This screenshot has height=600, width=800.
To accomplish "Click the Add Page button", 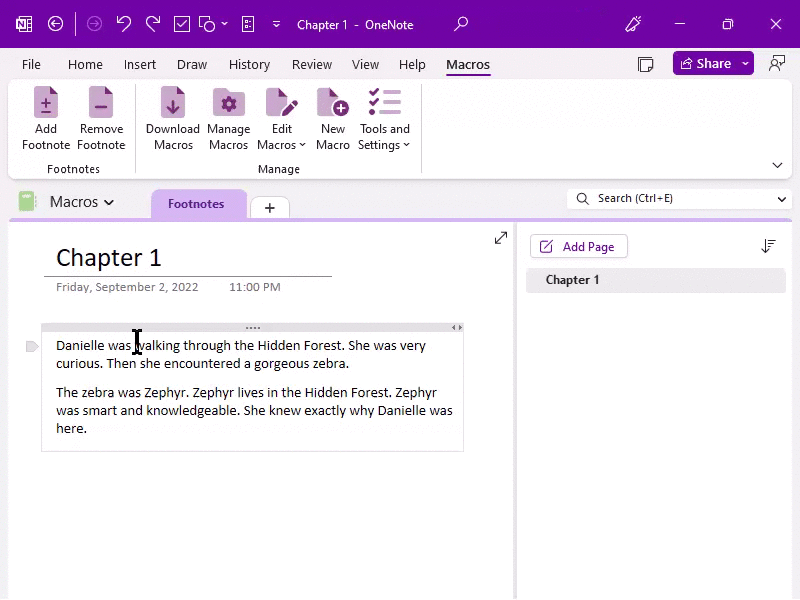I will [x=578, y=246].
